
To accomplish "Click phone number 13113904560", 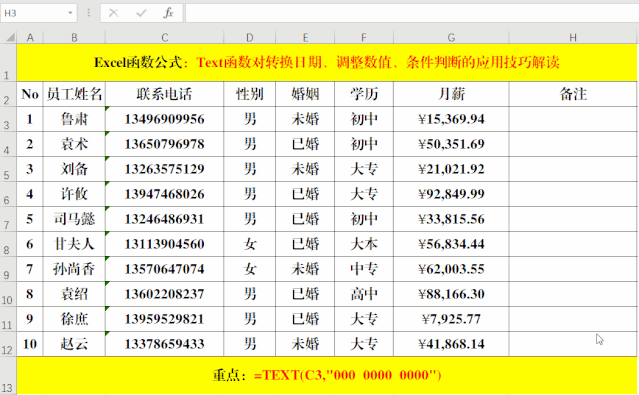I will 164,244.
